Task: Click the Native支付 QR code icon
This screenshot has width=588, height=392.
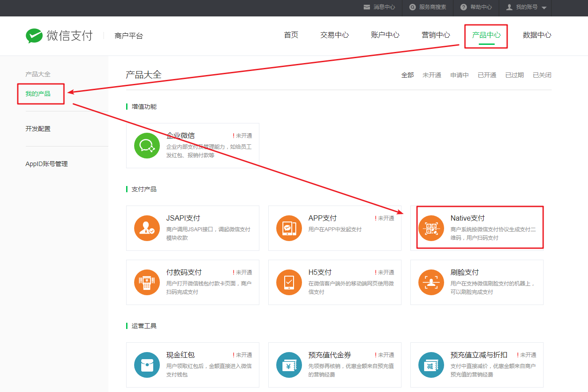Action: point(431,228)
